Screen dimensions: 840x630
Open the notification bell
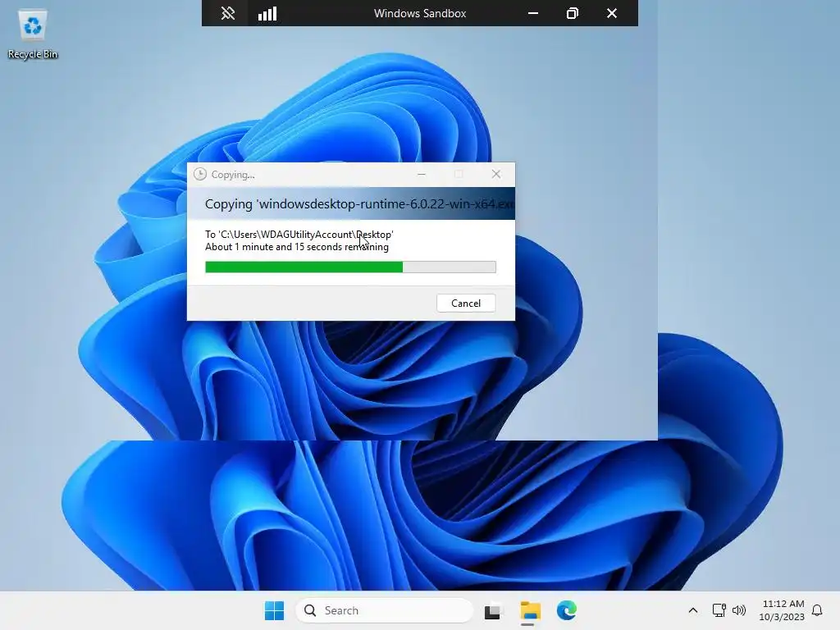click(818, 610)
